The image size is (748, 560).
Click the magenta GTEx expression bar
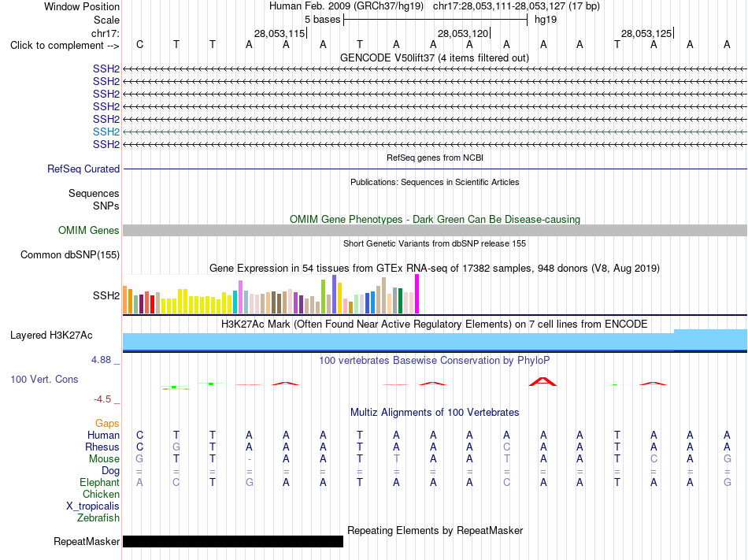(x=417, y=294)
